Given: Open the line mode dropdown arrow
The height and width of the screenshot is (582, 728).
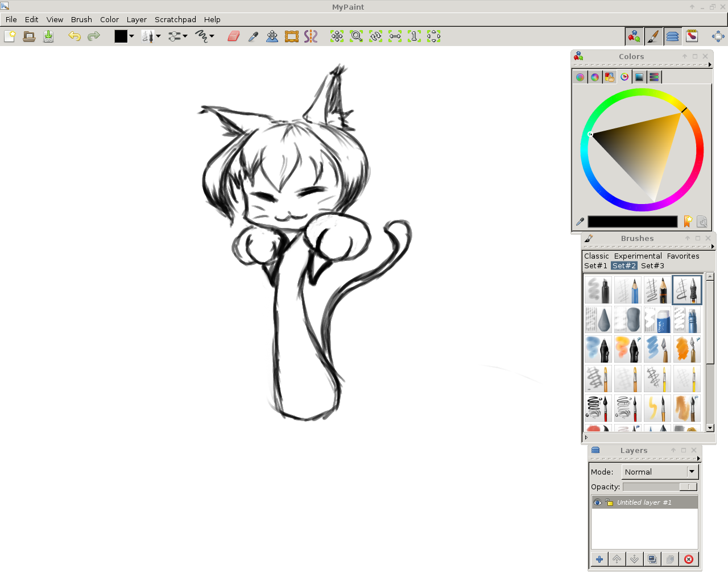Looking at the screenshot, I should point(212,36).
